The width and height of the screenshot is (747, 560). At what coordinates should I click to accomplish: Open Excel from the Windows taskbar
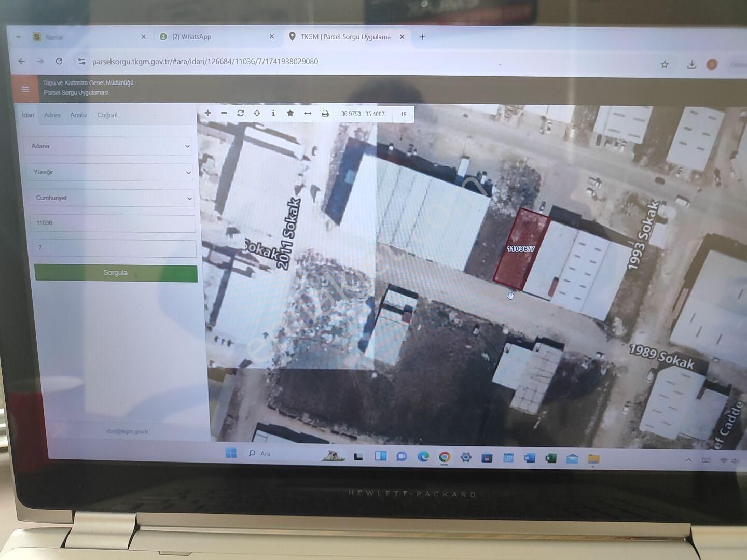pyautogui.click(x=550, y=458)
